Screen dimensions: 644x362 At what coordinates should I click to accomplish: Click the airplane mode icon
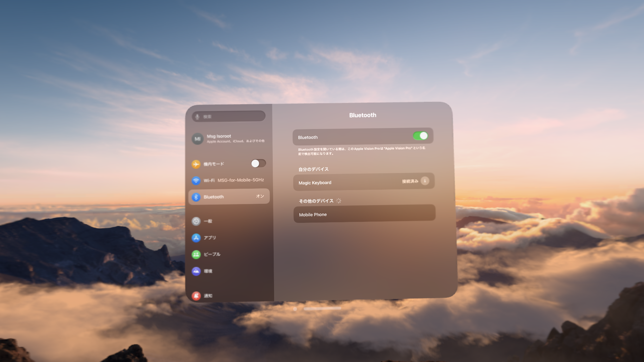[196, 164]
